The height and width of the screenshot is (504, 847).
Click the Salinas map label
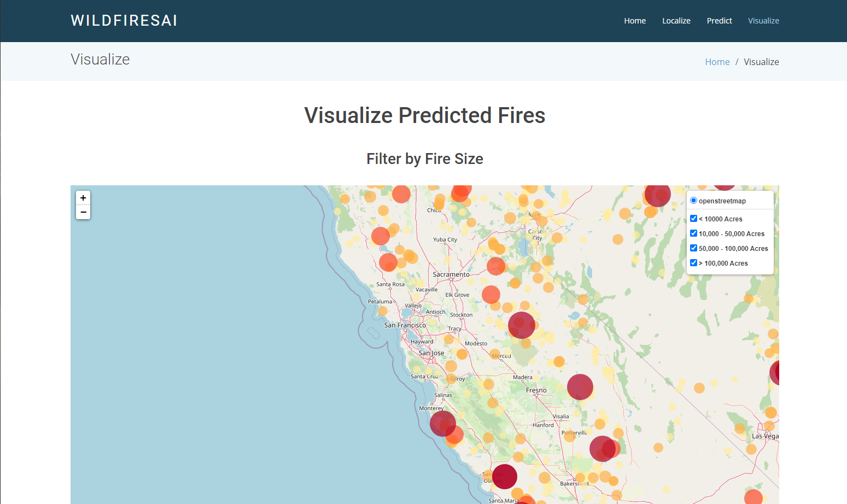tap(443, 395)
